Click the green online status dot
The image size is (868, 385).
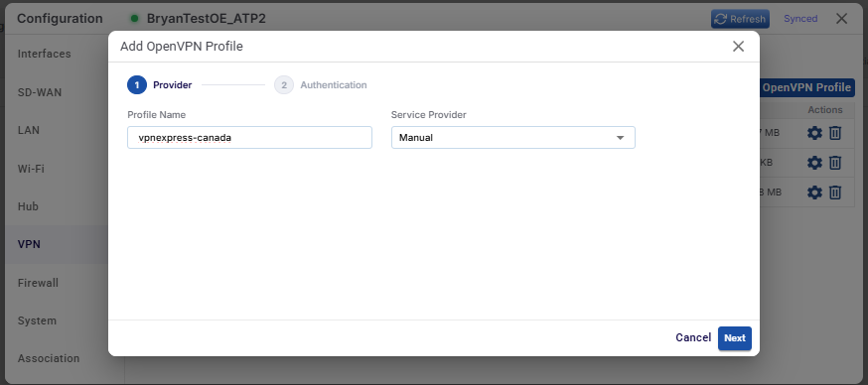pos(134,19)
